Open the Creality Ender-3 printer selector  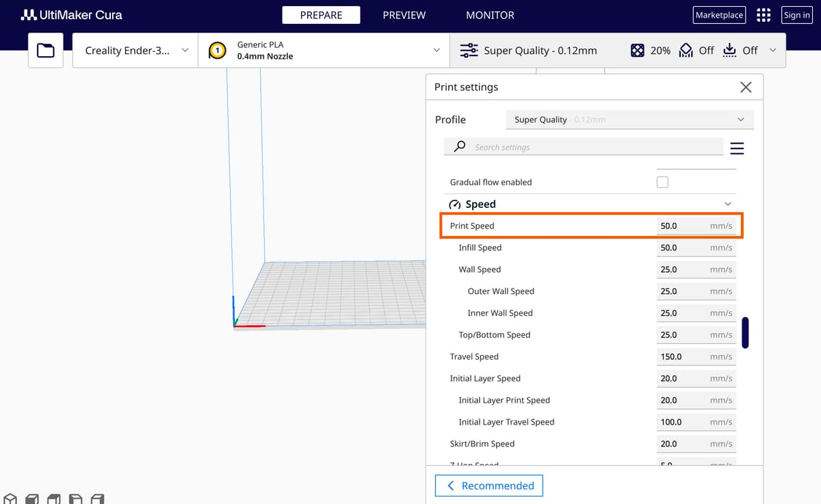[135, 50]
